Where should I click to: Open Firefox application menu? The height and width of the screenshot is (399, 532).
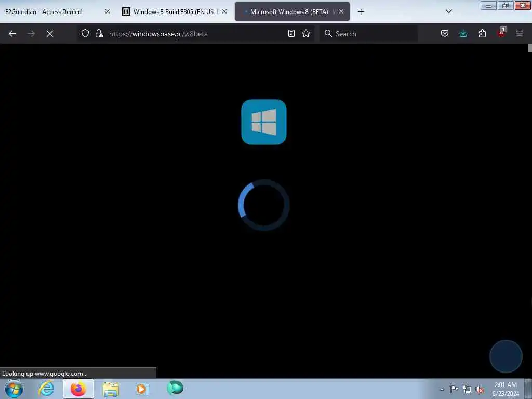point(520,33)
